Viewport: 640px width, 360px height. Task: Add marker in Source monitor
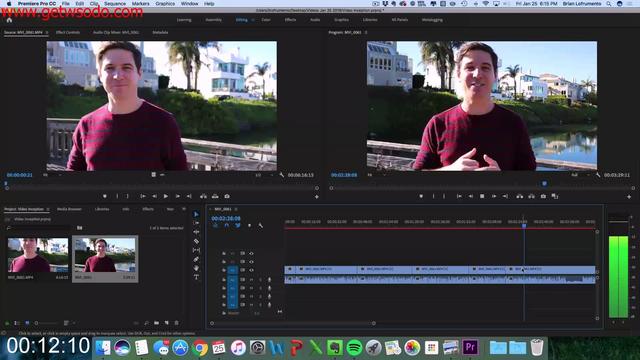click(105, 196)
